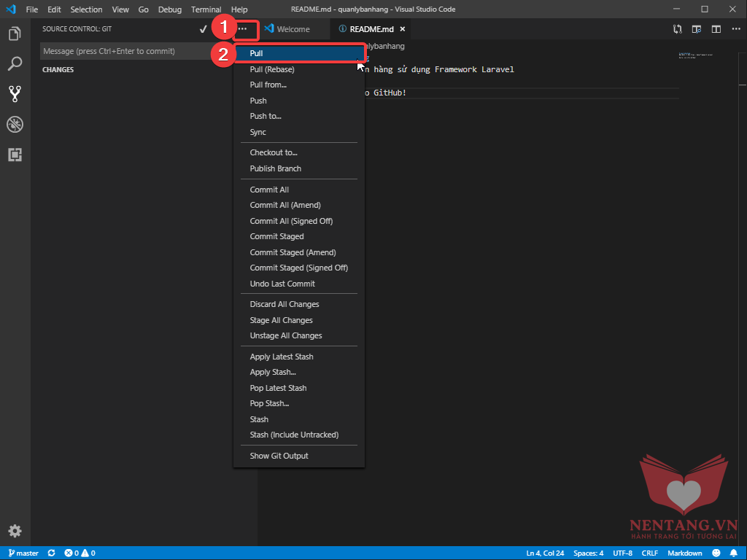
Task: Toggle split editor layout icon
Action: coord(716,29)
